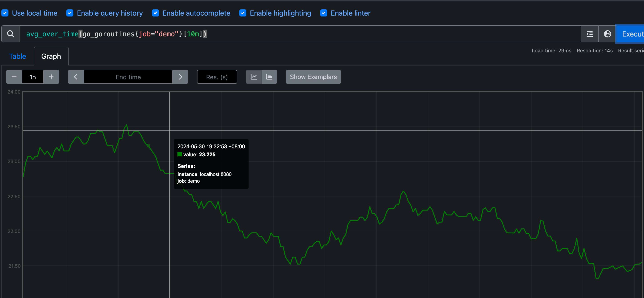Click the Resolution: 14s text

[x=594, y=51]
